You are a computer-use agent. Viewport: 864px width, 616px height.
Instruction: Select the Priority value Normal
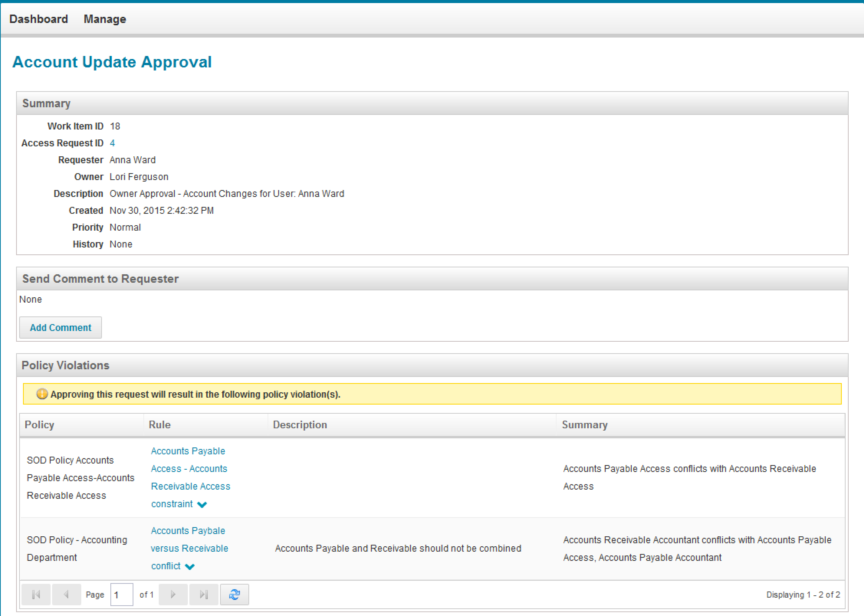[x=125, y=227]
